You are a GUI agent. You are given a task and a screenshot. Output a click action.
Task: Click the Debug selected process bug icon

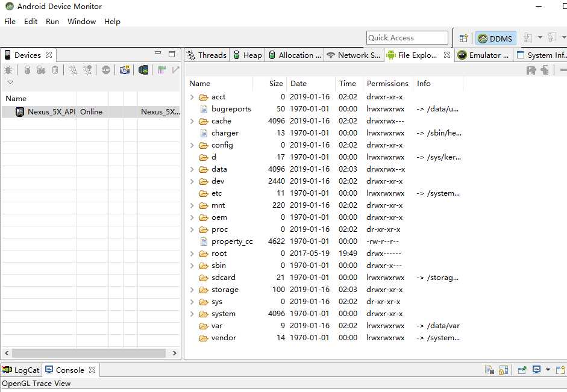[8, 70]
